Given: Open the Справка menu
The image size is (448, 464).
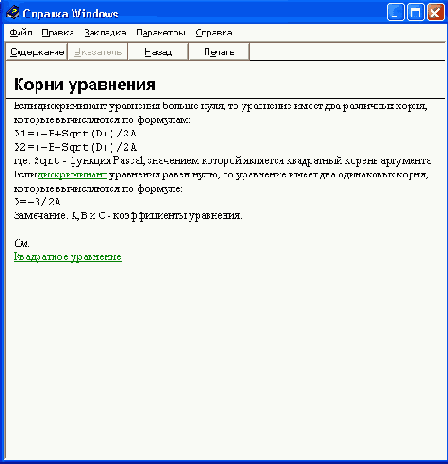Looking at the screenshot, I should pyautogui.click(x=214, y=33).
